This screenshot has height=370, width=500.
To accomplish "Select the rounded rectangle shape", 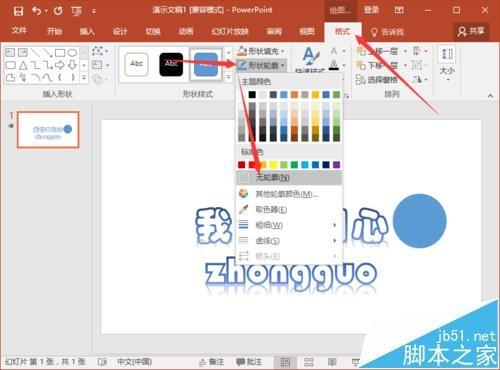I will [10, 65].
